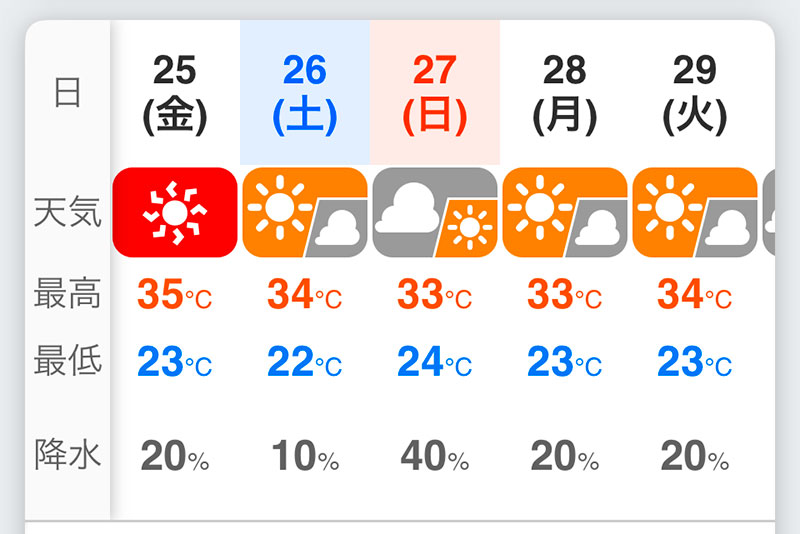This screenshot has height=534, width=800.
Task: Click the 最低 row label
Action: click(x=67, y=362)
